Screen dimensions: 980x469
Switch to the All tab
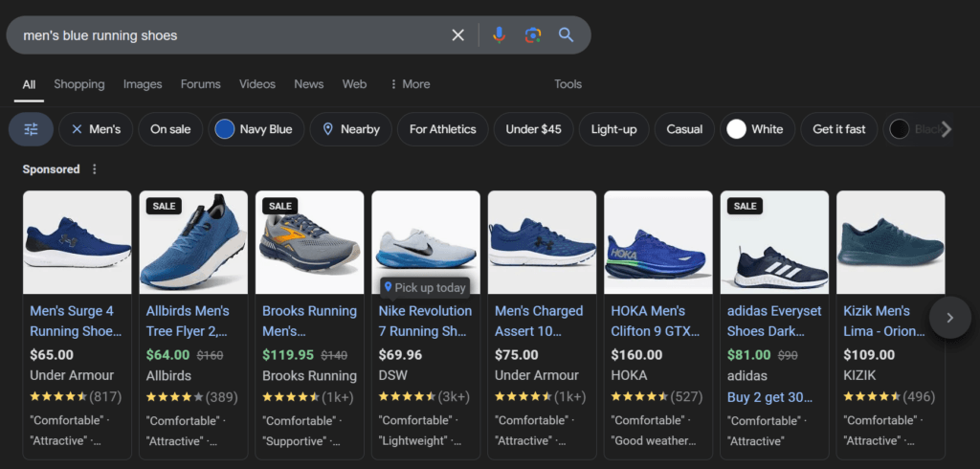[x=29, y=84]
